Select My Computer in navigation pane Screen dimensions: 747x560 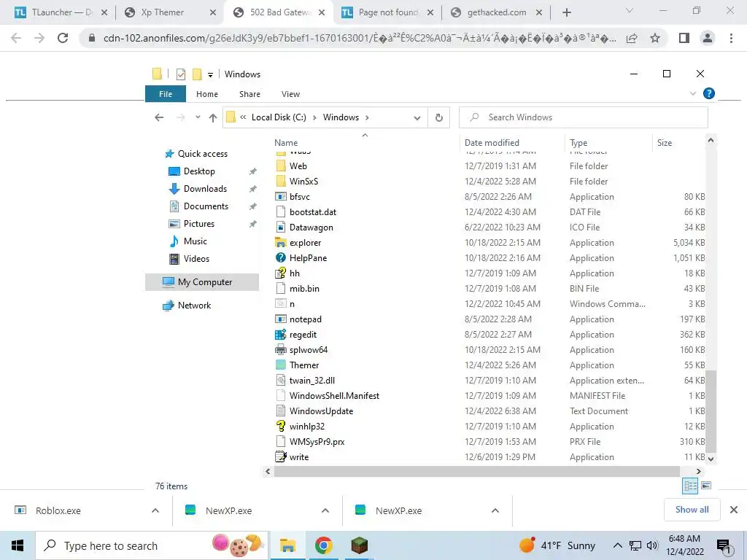point(202,282)
